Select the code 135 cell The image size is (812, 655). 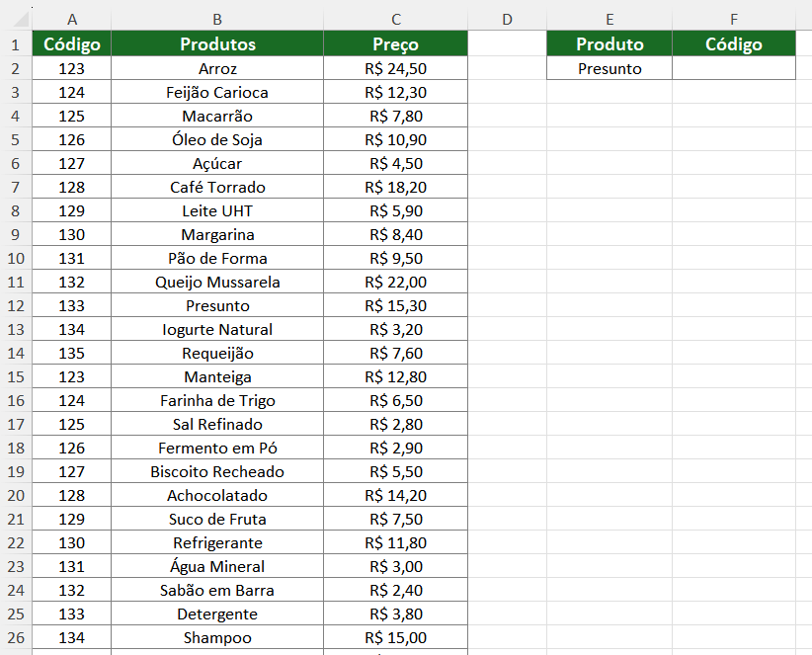click(71, 354)
